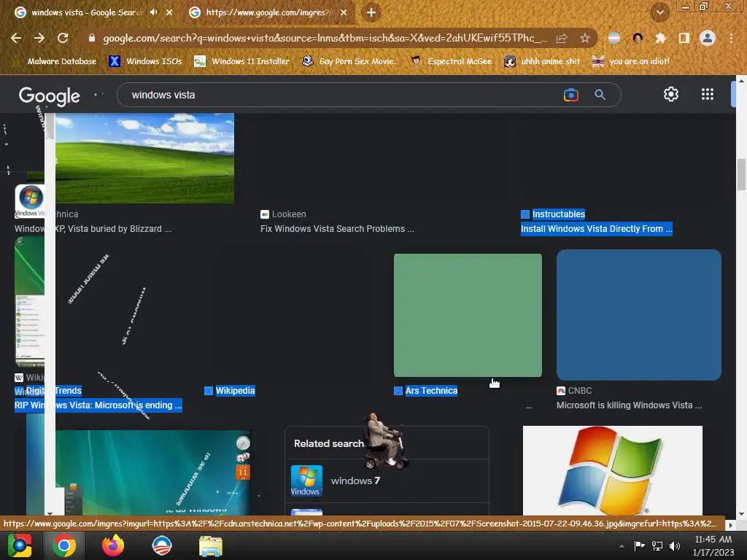The image size is (747, 560).
Task: Click the magnifier search button
Action: tap(600, 95)
